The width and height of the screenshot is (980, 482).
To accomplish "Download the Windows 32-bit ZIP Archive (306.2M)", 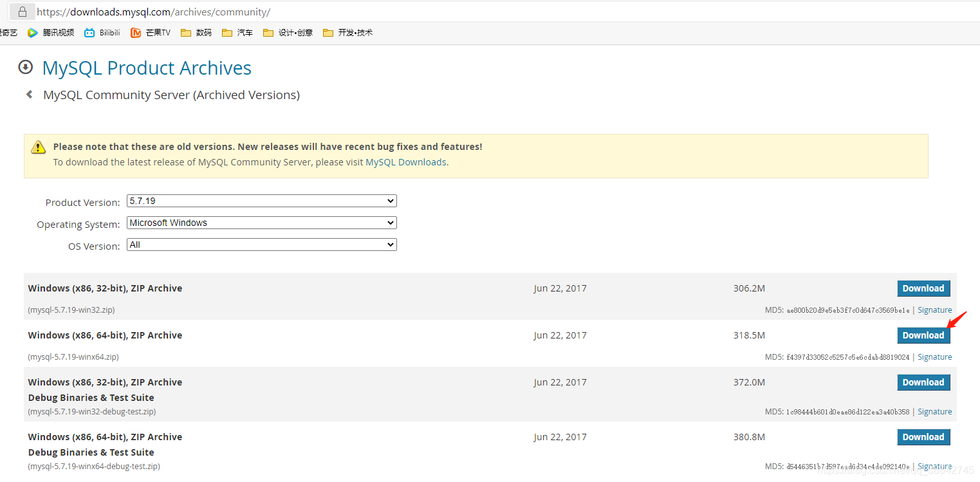I will point(923,288).
